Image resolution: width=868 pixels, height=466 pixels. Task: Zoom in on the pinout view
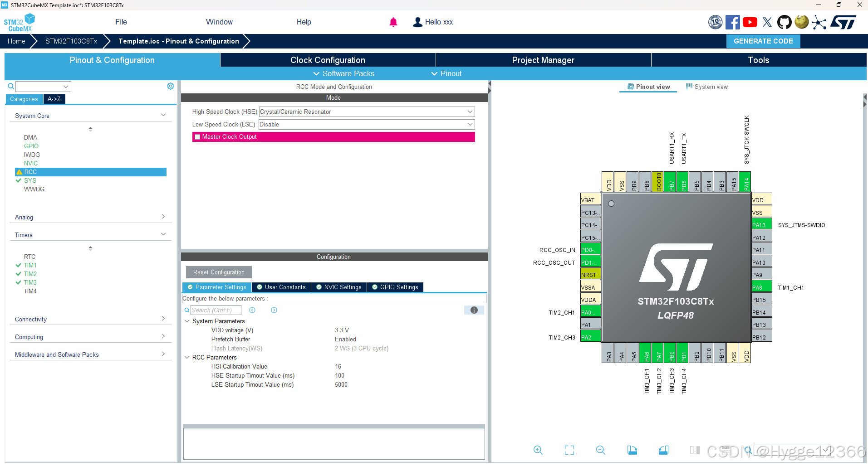pos(538,450)
